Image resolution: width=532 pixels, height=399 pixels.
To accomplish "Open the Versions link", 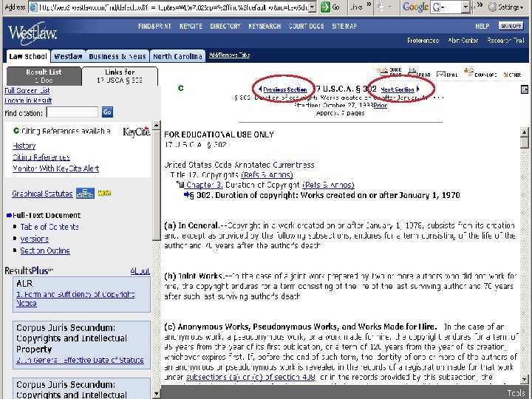I will (34, 239).
